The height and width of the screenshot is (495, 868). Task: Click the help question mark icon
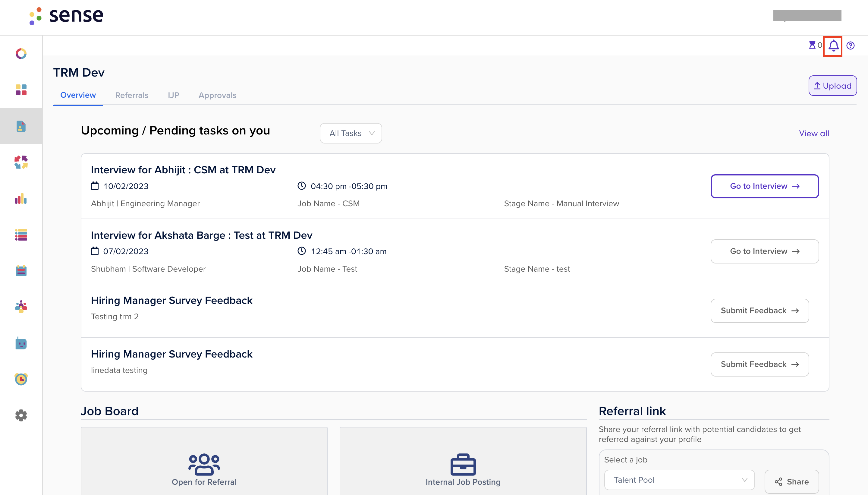tap(850, 46)
